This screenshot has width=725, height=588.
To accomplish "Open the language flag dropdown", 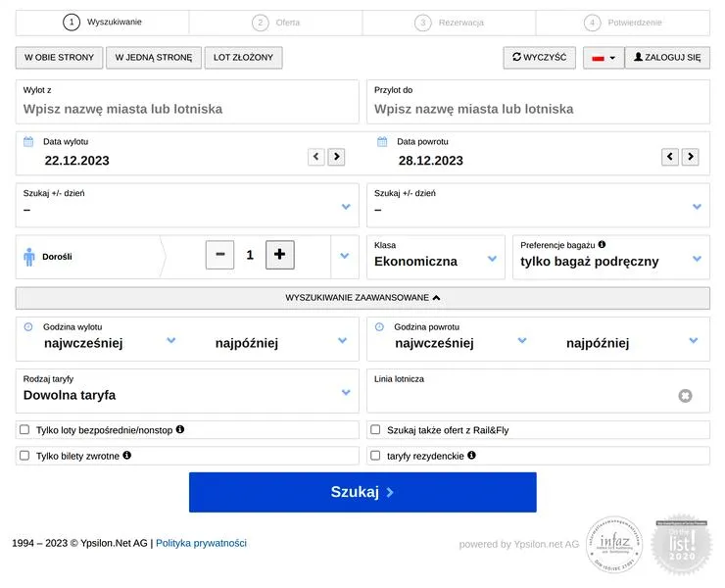I will pyautogui.click(x=604, y=58).
